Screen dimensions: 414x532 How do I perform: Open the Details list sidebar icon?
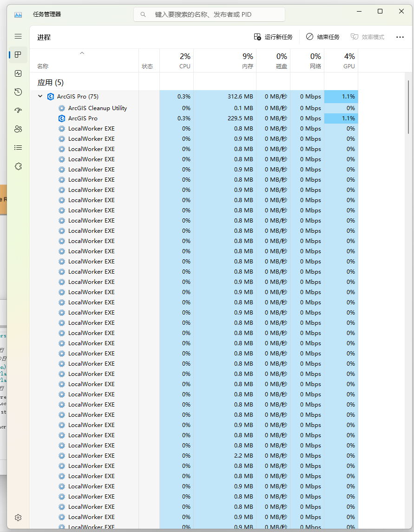point(18,148)
